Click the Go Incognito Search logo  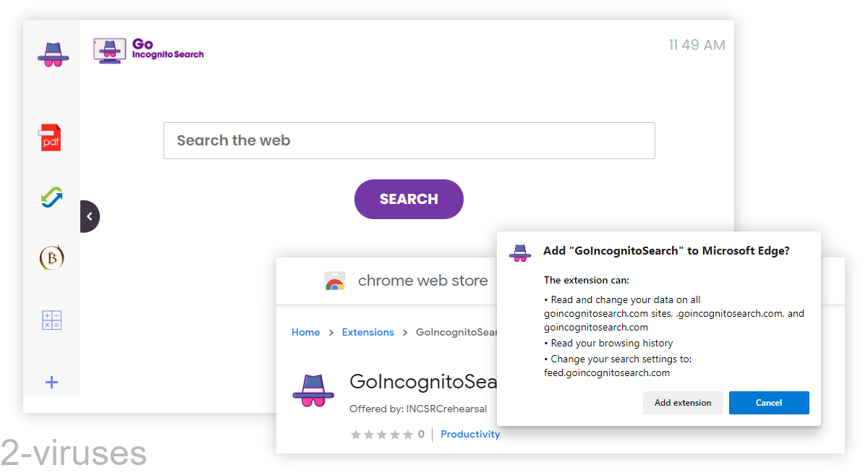[x=148, y=50]
